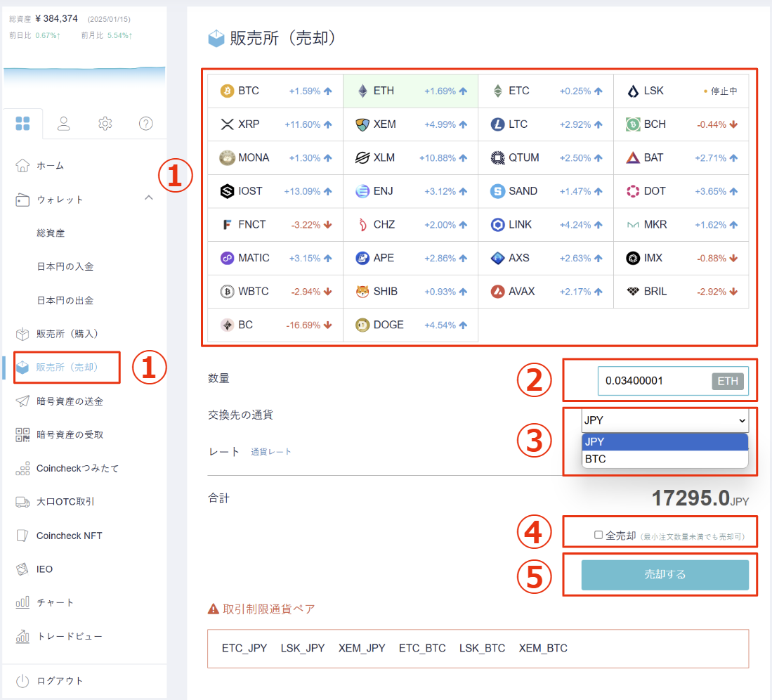
Task: Select the XRP coin icon
Action: tap(227, 124)
